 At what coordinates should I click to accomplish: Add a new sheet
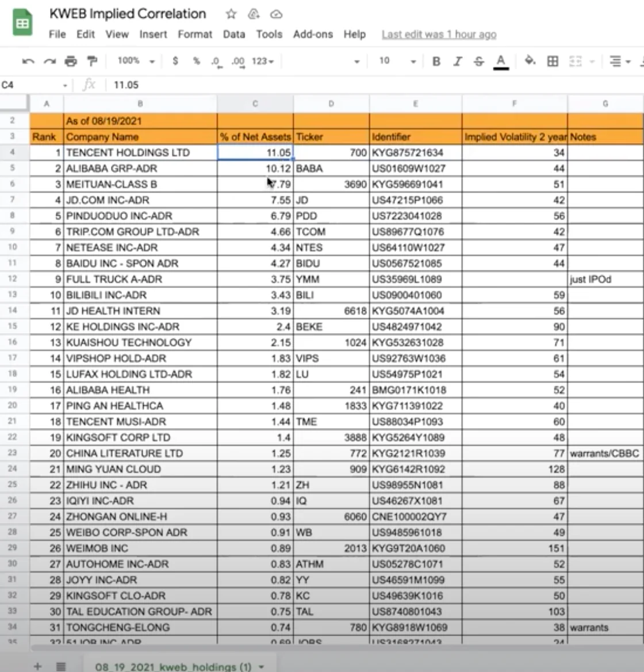pos(38,666)
